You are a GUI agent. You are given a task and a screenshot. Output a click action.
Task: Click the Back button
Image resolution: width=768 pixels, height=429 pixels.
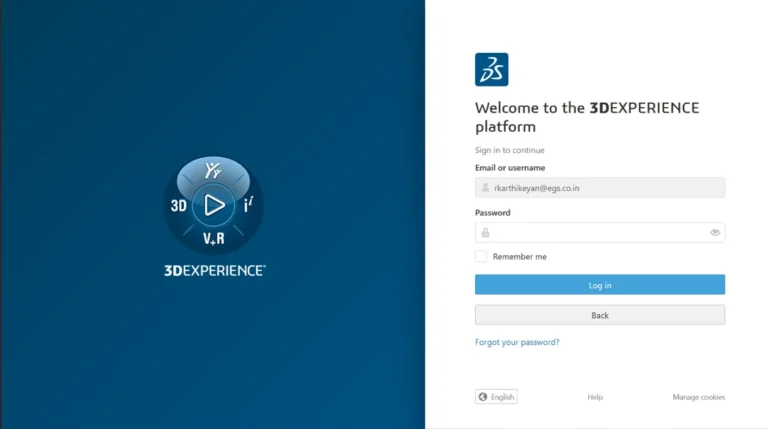600,315
